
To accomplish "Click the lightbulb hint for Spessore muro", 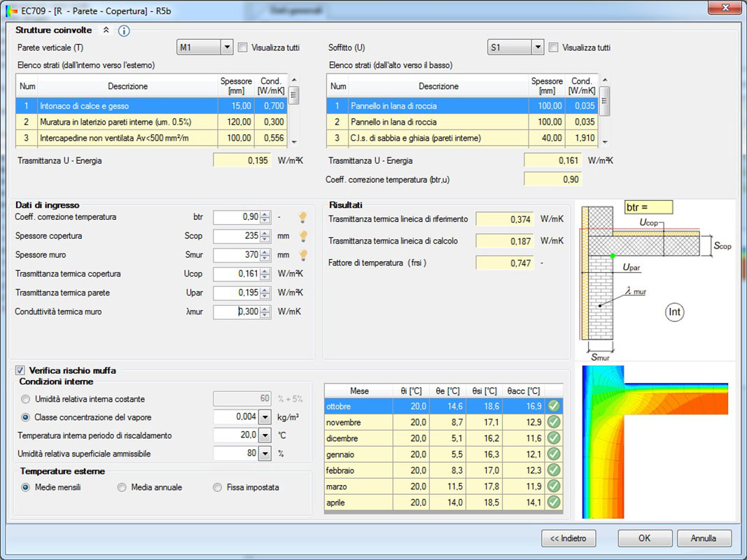I will [303, 255].
